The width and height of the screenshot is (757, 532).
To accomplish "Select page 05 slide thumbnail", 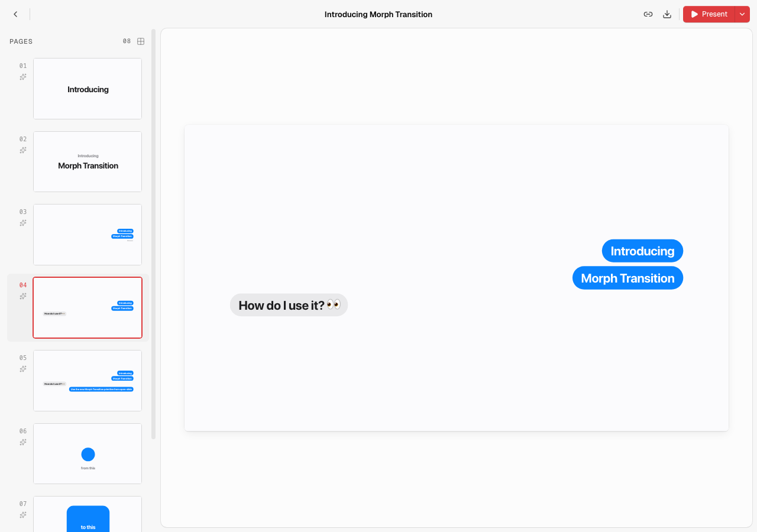I will (x=88, y=381).
